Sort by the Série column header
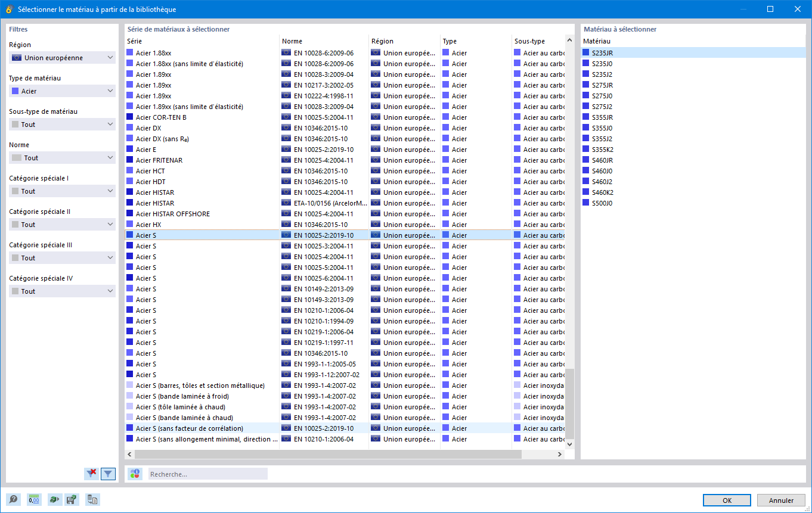This screenshot has width=812, height=513. point(202,41)
